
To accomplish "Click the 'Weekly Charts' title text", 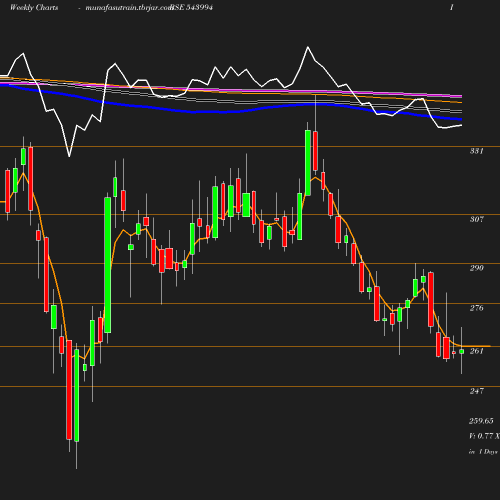I will click(34, 8).
